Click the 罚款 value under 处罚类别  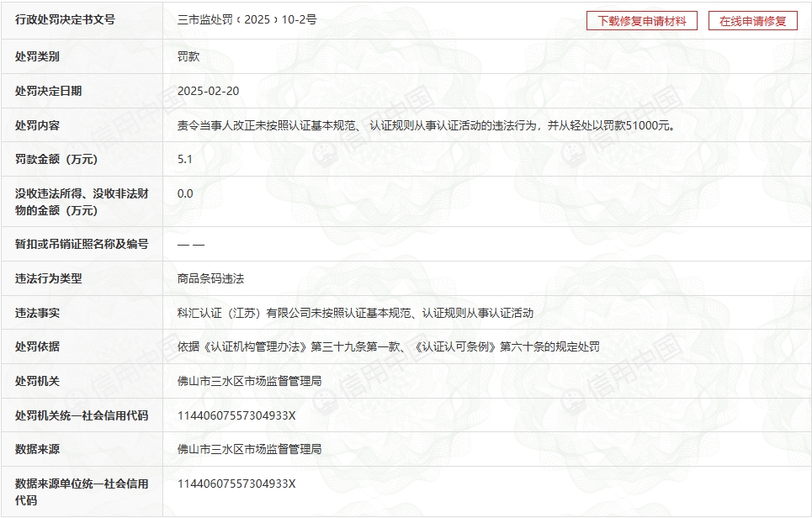click(188, 57)
